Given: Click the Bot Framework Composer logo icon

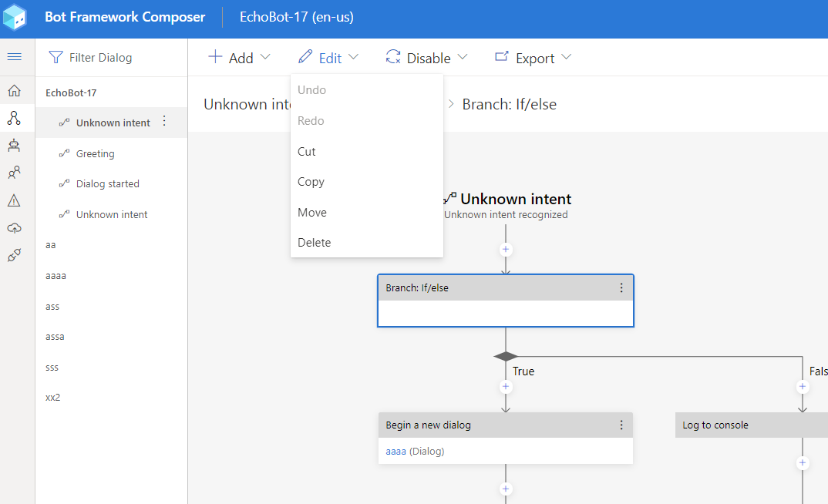Looking at the screenshot, I should pos(14,17).
